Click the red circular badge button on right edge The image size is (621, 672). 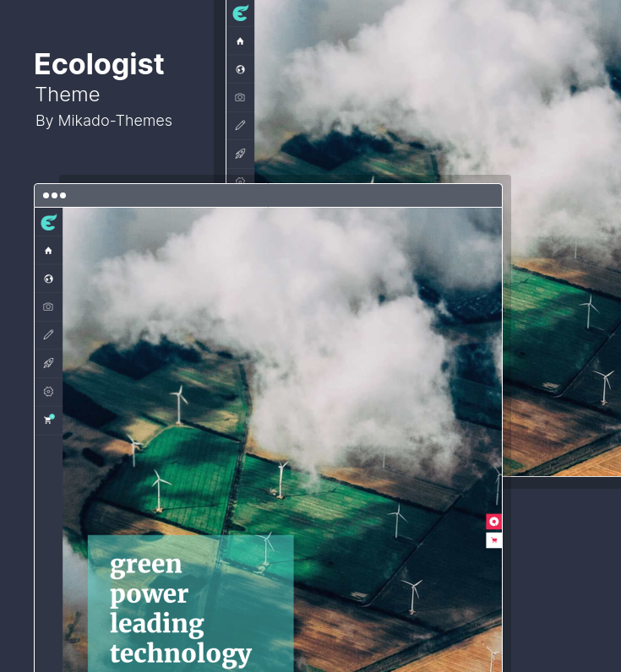pyautogui.click(x=493, y=522)
